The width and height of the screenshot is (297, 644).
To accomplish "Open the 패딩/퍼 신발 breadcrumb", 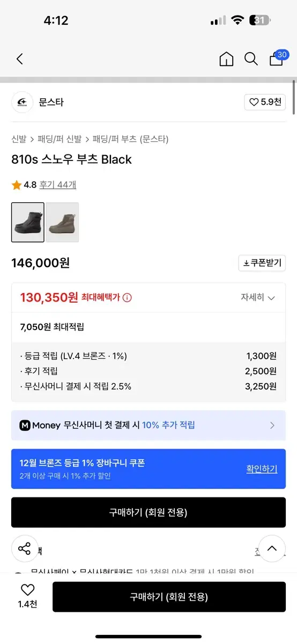I will coord(60,140).
